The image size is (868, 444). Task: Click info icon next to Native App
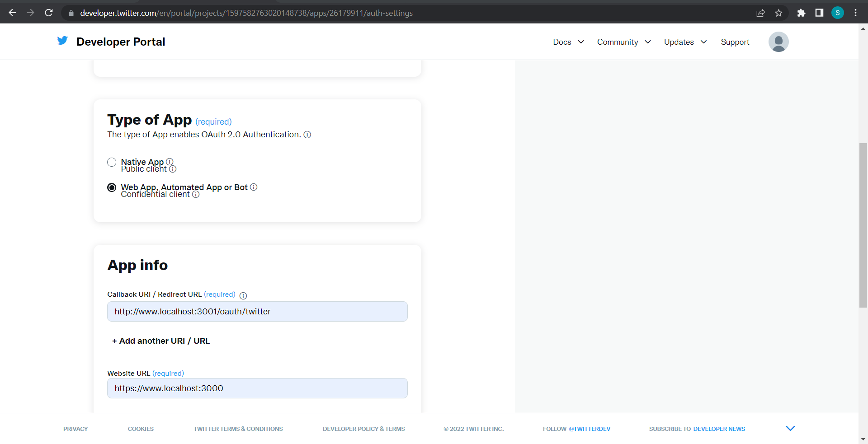click(170, 162)
